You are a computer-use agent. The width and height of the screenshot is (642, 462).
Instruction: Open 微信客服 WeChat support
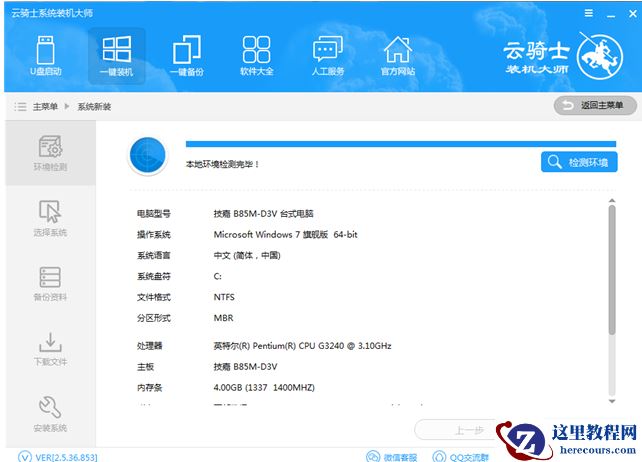tap(391, 457)
